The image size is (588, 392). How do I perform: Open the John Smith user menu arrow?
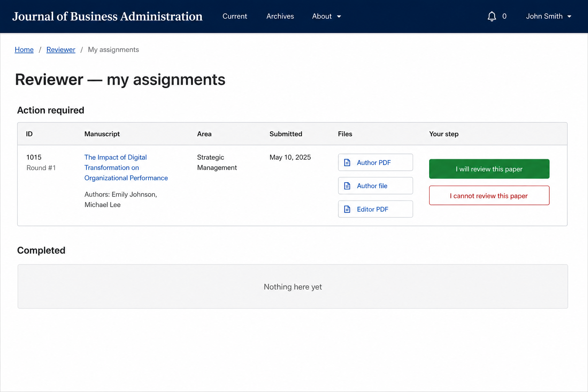[569, 16]
